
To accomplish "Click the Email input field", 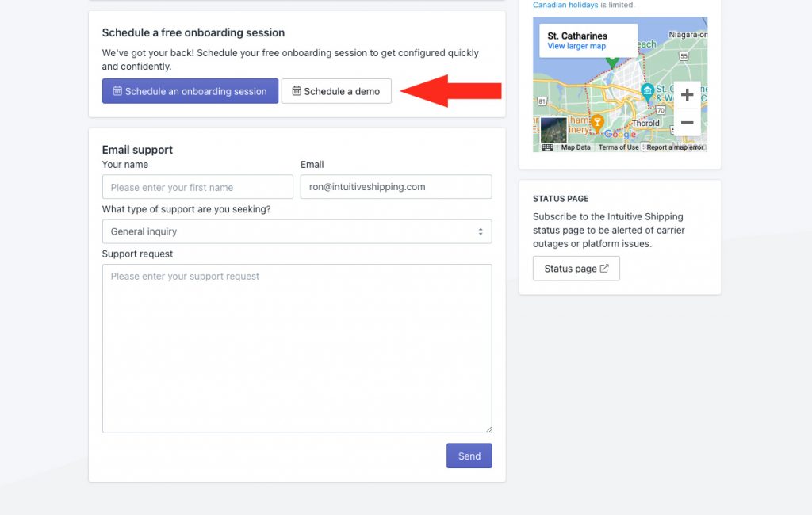I will pyautogui.click(x=396, y=187).
